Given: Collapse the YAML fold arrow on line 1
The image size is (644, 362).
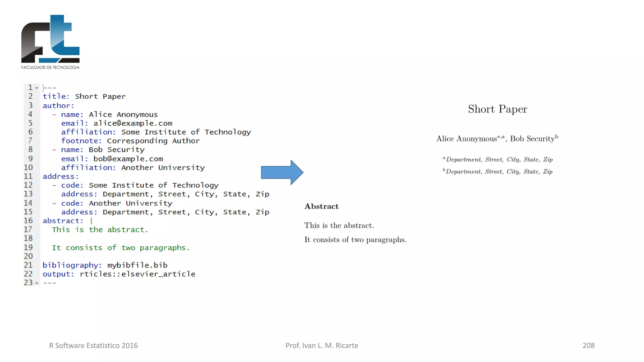Looking at the screenshot, I should [x=37, y=88].
